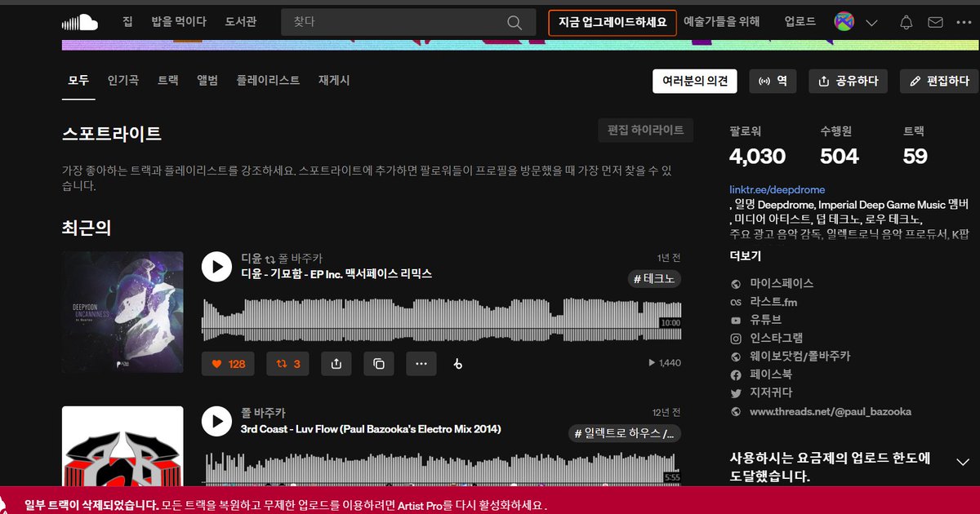Click the # 일렉트로 하우스 tag

625,433
